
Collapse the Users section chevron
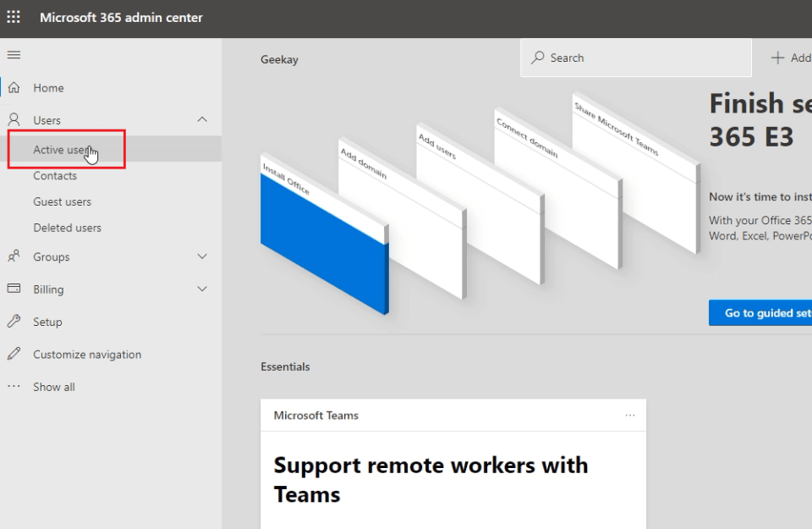[x=202, y=120]
